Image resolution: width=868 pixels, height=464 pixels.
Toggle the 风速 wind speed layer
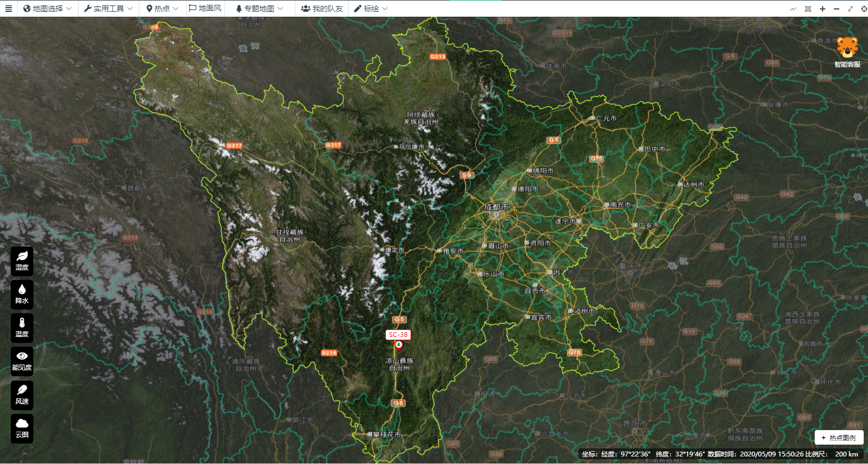22,395
